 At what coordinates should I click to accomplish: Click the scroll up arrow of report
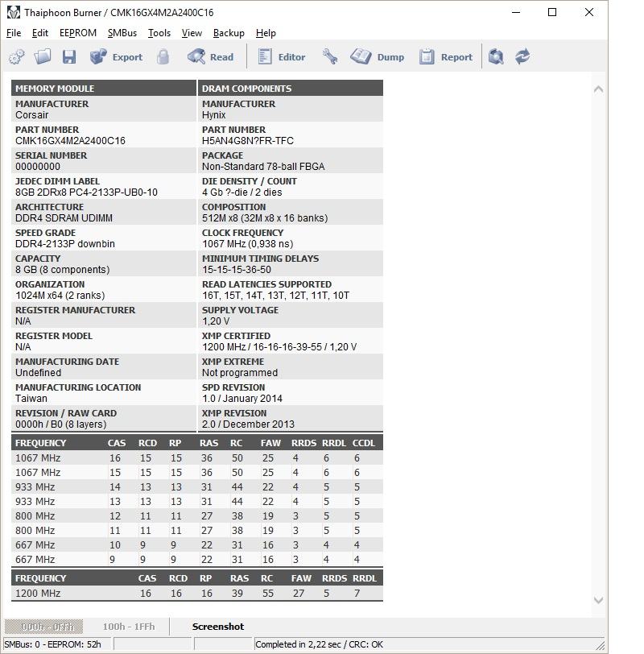(599, 89)
